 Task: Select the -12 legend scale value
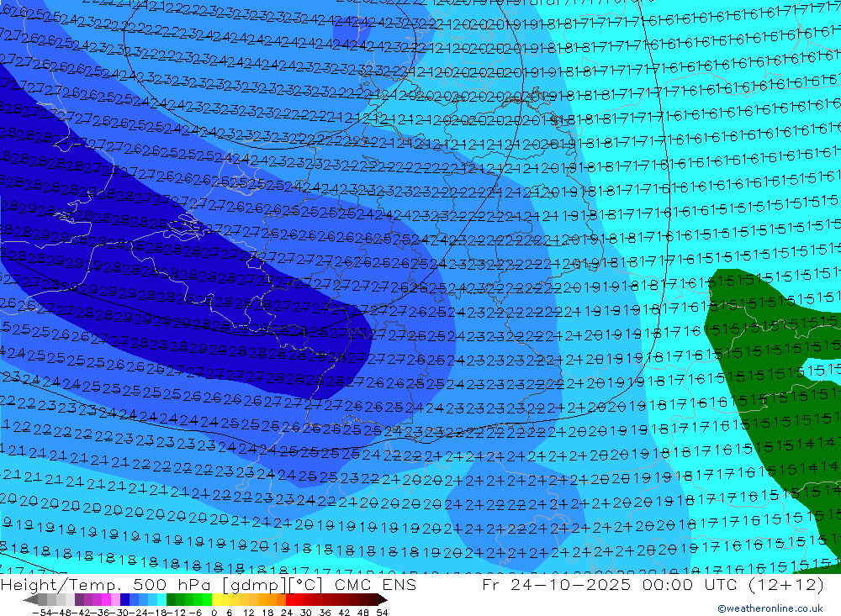click(177, 613)
